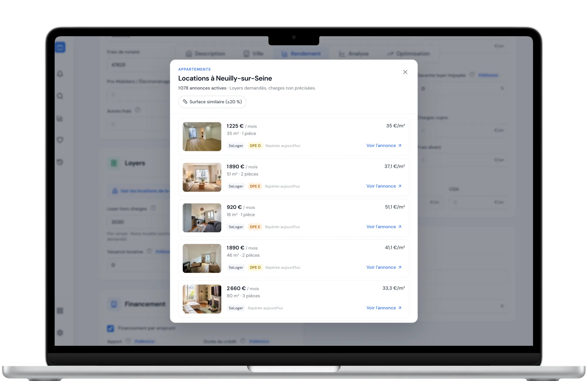This screenshot has width=588, height=382.
Task: Click the "2660 €" monthly rent
Action: 236,288
